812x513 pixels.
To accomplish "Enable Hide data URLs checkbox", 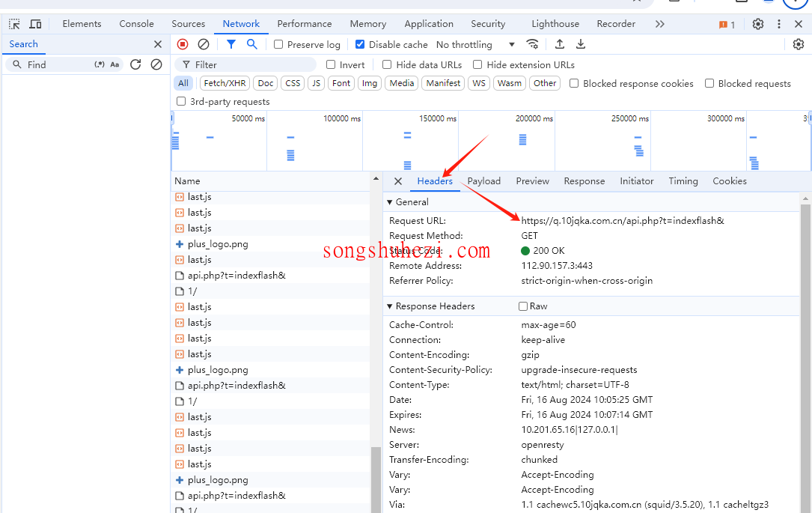I will tap(387, 64).
